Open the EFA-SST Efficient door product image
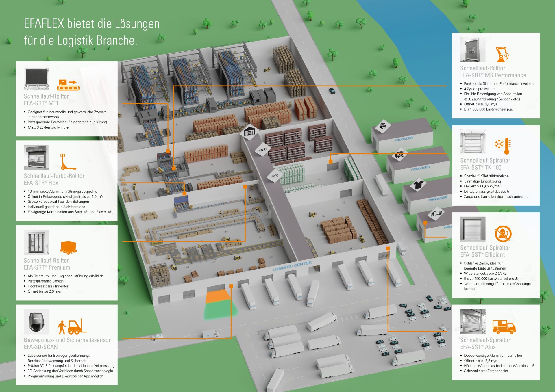The width and height of the screenshot is (555, 392). [x=473, y=229]
